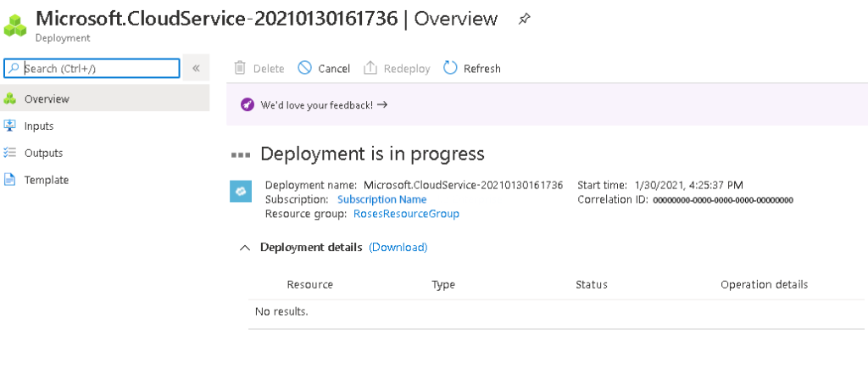The height and width of the screenshot is (386, 868).
Task: Click the Download deployment details link
Action: (398, 247)
